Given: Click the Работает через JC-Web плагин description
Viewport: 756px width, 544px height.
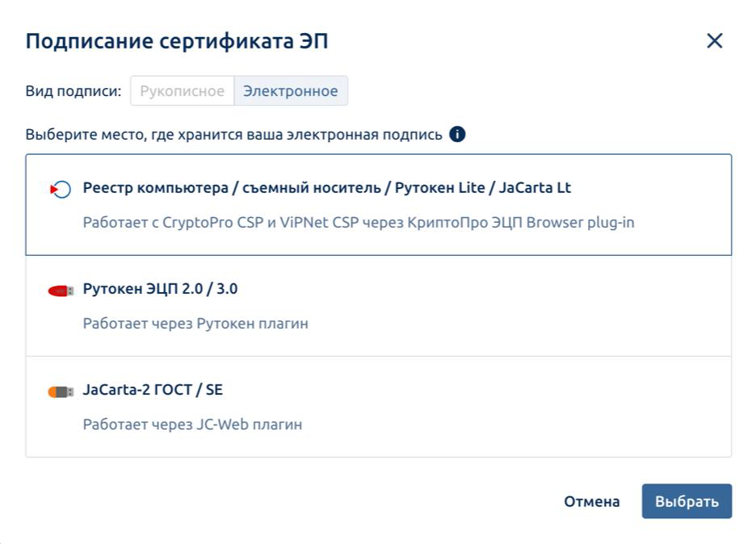Looking at the screenshot, I should (x=192, y=425).
